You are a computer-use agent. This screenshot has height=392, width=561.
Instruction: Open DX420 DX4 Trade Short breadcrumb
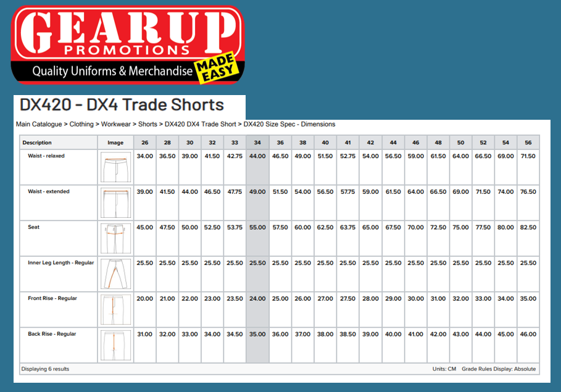pos(200,124)
